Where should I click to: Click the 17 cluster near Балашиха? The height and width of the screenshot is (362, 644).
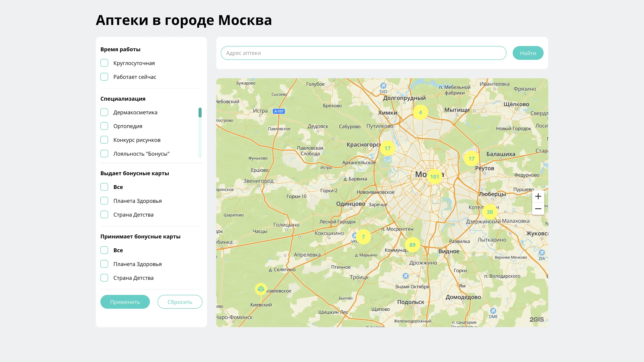471,159
